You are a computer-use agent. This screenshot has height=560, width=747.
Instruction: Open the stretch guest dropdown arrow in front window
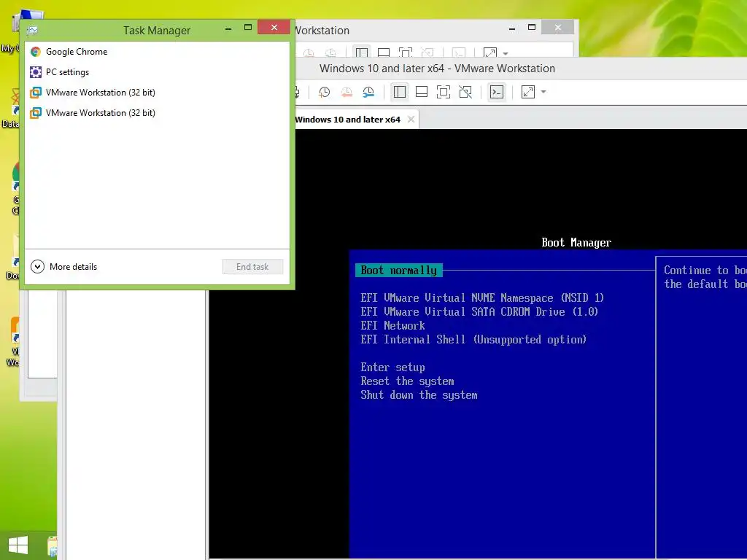[x=543, y=92]
